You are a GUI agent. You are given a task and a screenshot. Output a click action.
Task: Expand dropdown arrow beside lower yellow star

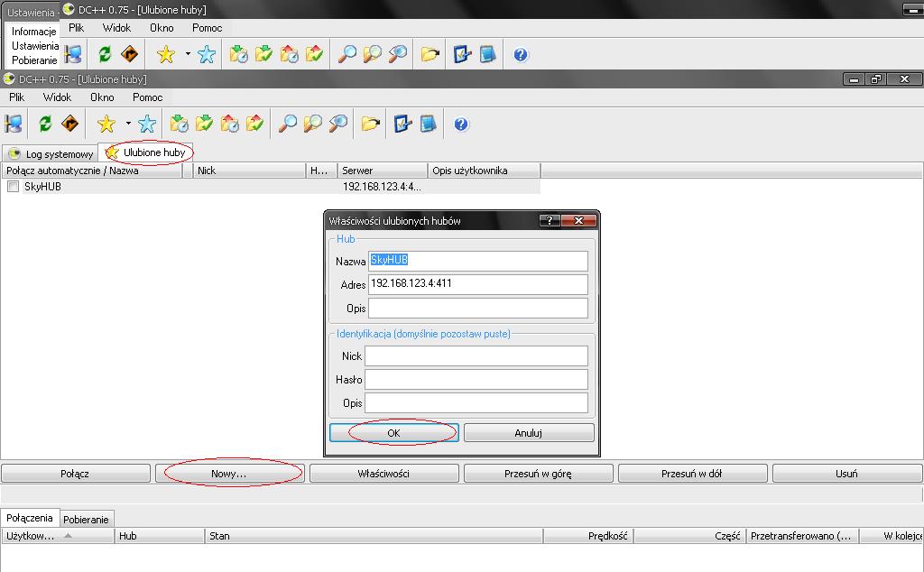[128, 124]
